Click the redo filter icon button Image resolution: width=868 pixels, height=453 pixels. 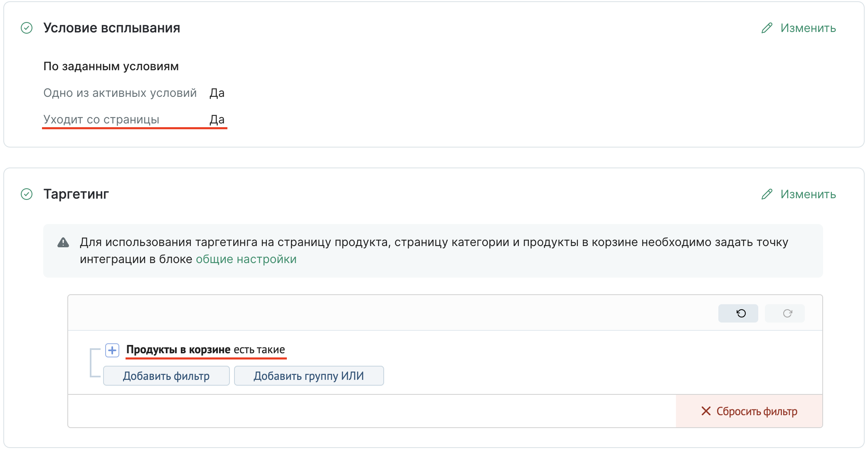(784, 313)
